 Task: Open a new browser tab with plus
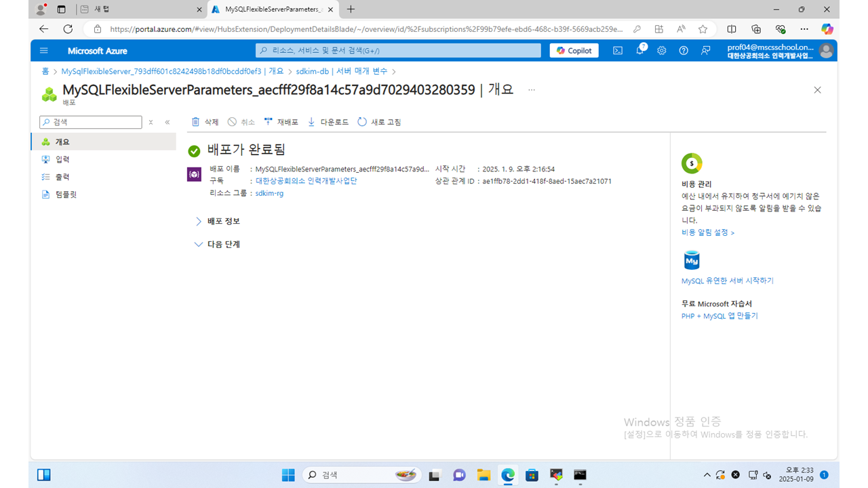click(351, 9)
